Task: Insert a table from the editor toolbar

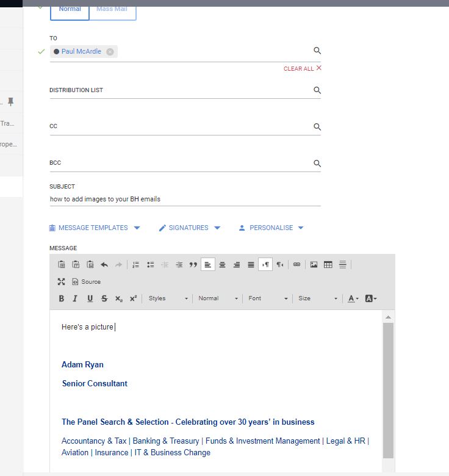Action: (328, 264)
